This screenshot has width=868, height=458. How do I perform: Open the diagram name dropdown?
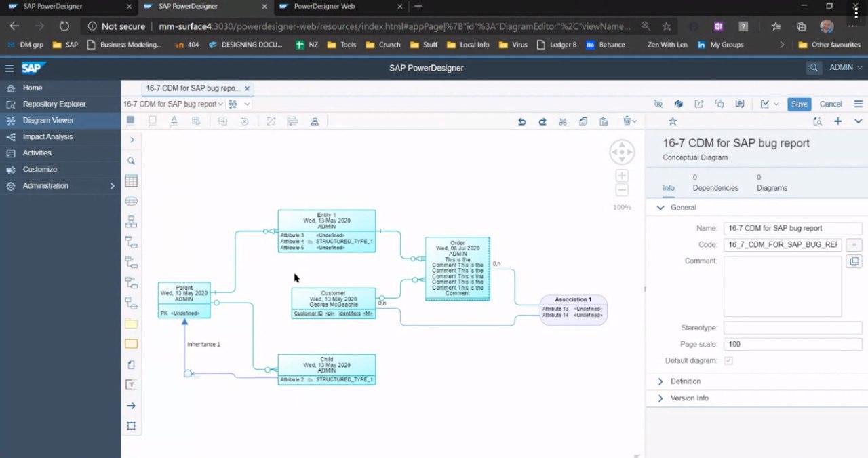coord(220,104)
